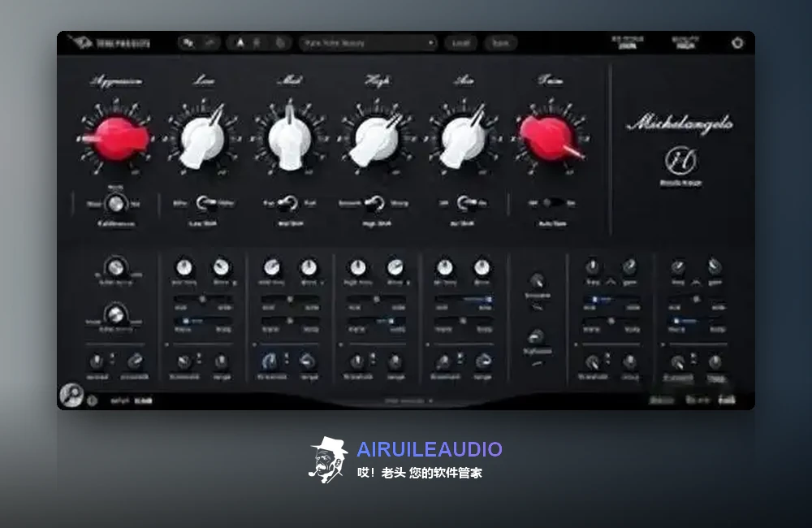
Task: Click the Save preset button
Action: pyautogui.click(x=500, y=43)
